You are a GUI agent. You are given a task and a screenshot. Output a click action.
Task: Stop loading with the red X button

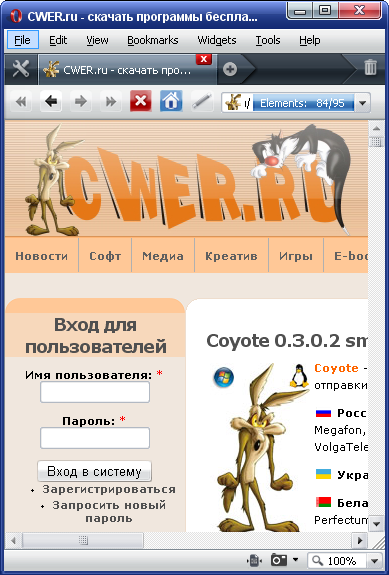140,101
